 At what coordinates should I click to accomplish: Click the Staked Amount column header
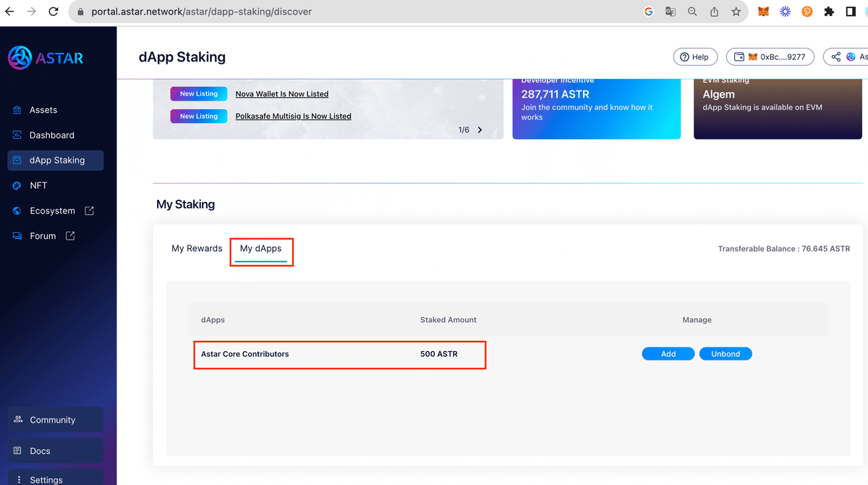click(448, 320)
